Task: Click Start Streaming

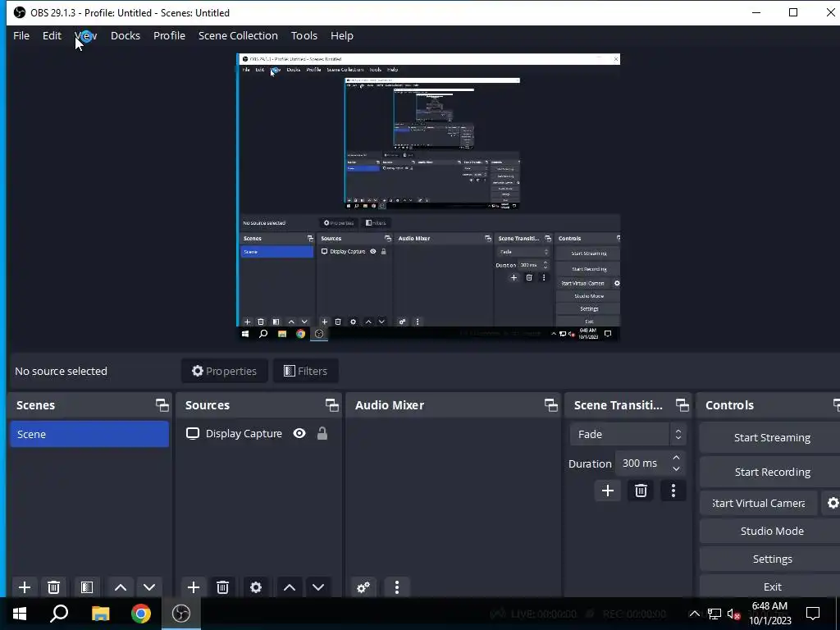Action: pos(771,437)
